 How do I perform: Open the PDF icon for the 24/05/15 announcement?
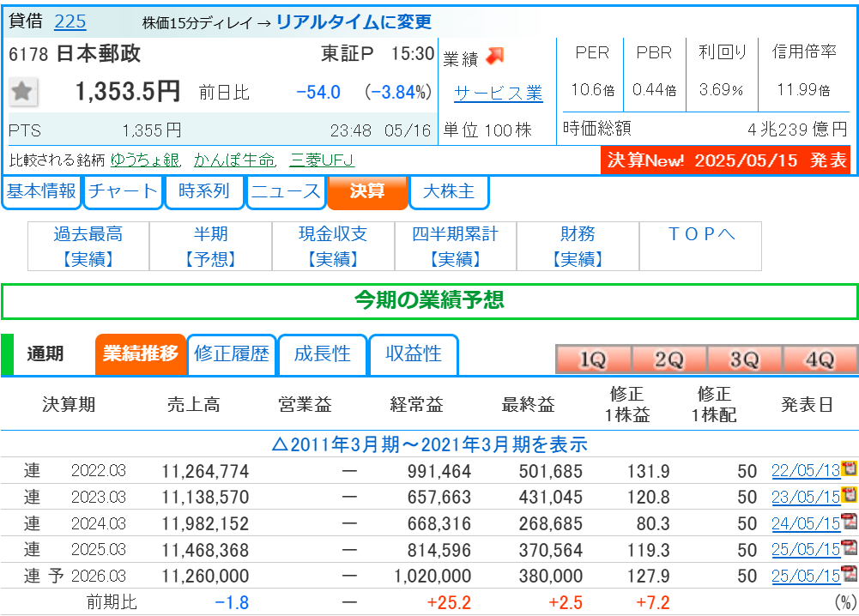(850, 522)
